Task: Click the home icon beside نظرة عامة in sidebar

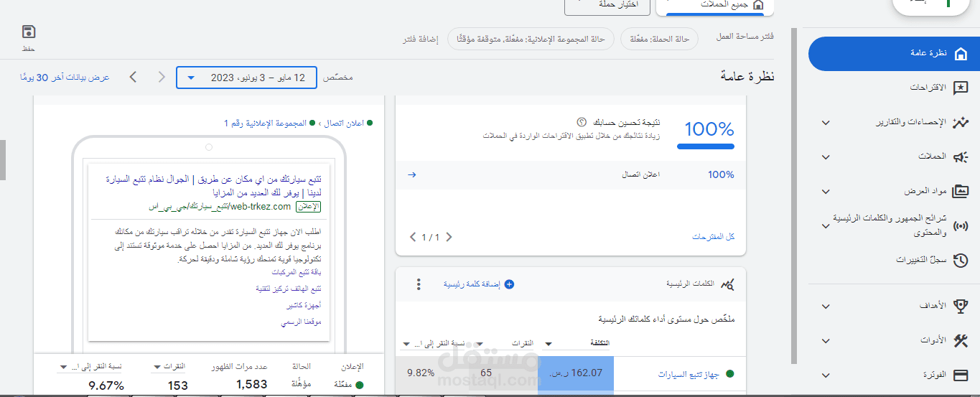Action: click(960, 53)
